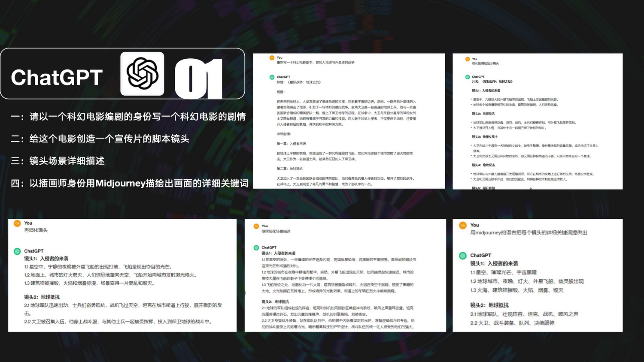
Task: Click '镜头3：神秘女战士' heading
Action: [x=485, y=137]
